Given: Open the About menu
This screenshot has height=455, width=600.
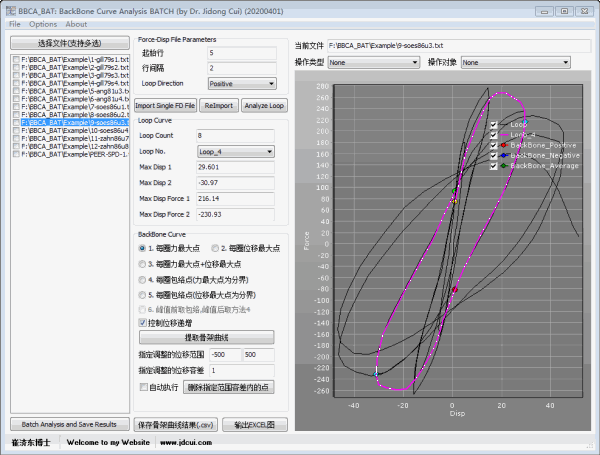Looking at the screenshot, I should tap(76, 24).
